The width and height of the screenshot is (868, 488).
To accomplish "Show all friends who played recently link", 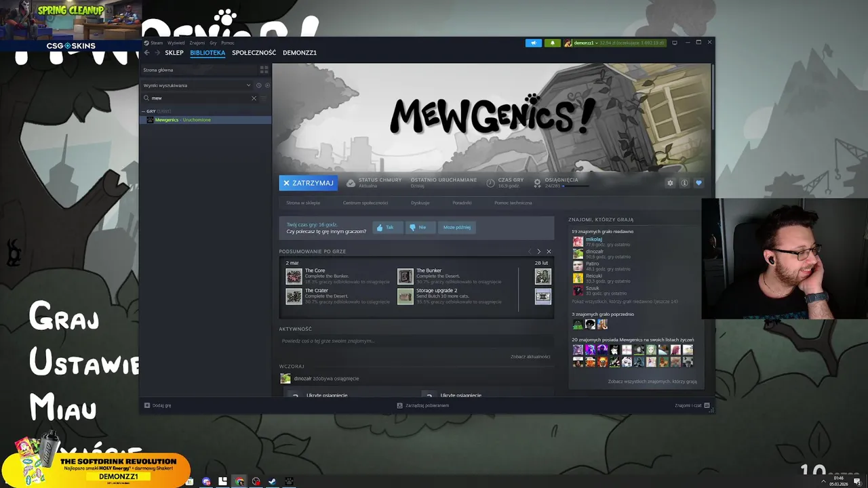I will pos(625,301).
